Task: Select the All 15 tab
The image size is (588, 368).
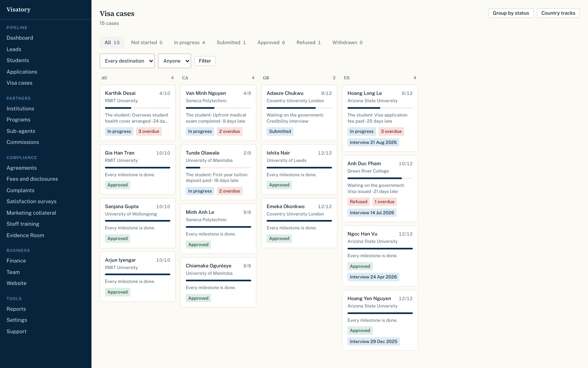Action: pyautogui.click(x=112, y=43)
